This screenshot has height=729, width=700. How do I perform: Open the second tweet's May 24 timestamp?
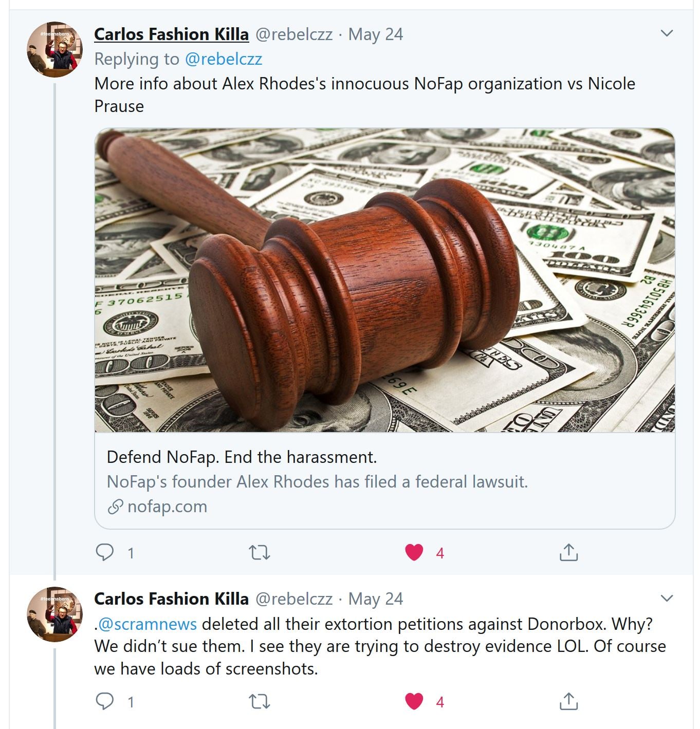375,599
